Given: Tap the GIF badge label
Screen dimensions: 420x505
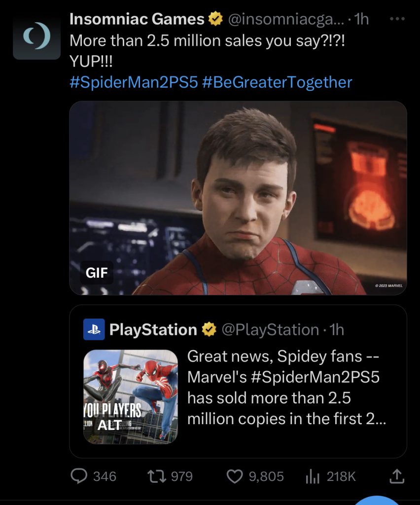Looking at the screenshot, I should [x=97, y=272].
